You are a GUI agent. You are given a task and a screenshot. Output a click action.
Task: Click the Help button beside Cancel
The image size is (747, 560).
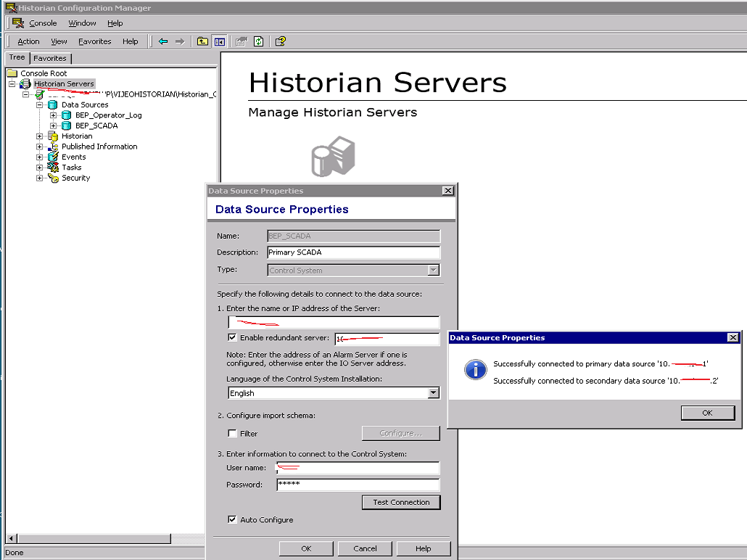point(423,548)
